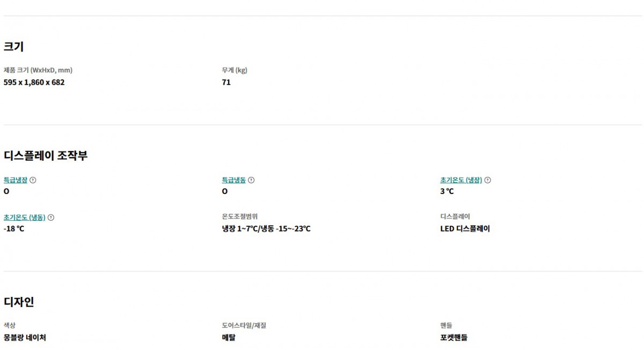The height and width of the screenshot is (350, 644).
Task: Click the product size value 595 x 1,860 x 682
Action: coord(34,83)
